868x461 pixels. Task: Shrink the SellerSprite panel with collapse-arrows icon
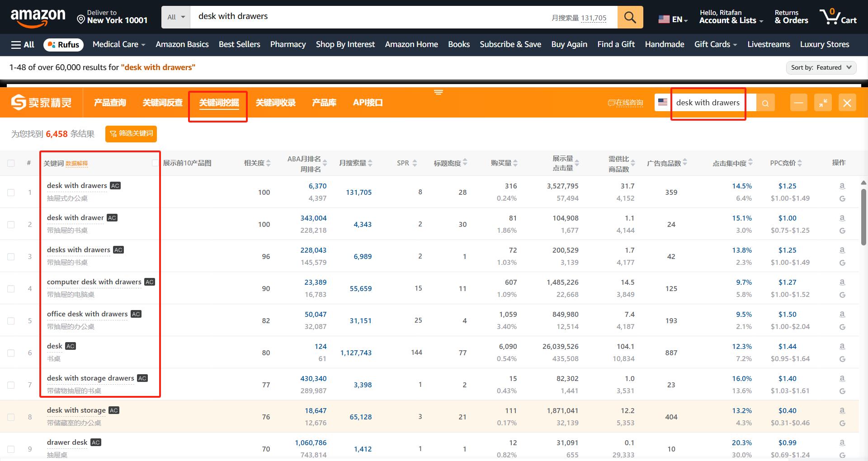click(823, 103)
